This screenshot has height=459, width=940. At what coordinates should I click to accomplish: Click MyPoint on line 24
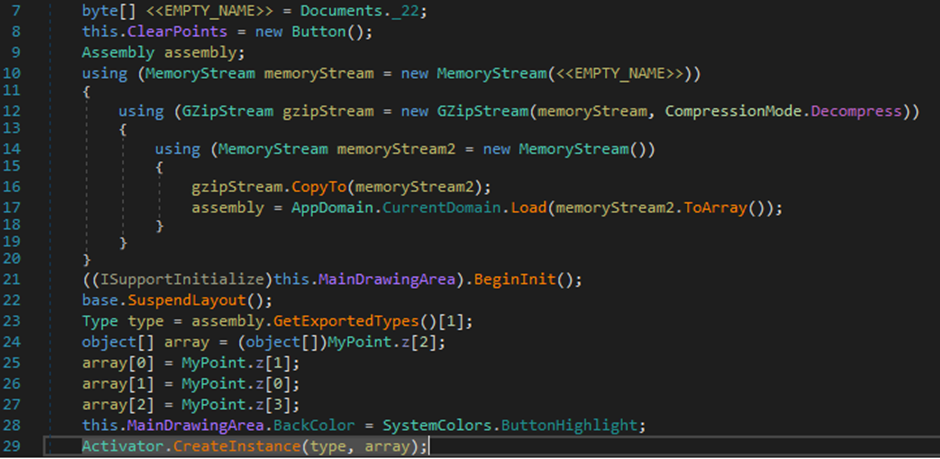point(360,343)
